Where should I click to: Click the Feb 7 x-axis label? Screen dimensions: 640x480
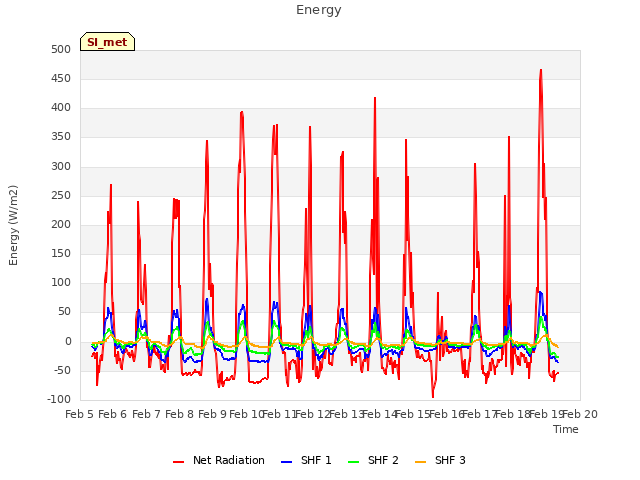(147, 415)
